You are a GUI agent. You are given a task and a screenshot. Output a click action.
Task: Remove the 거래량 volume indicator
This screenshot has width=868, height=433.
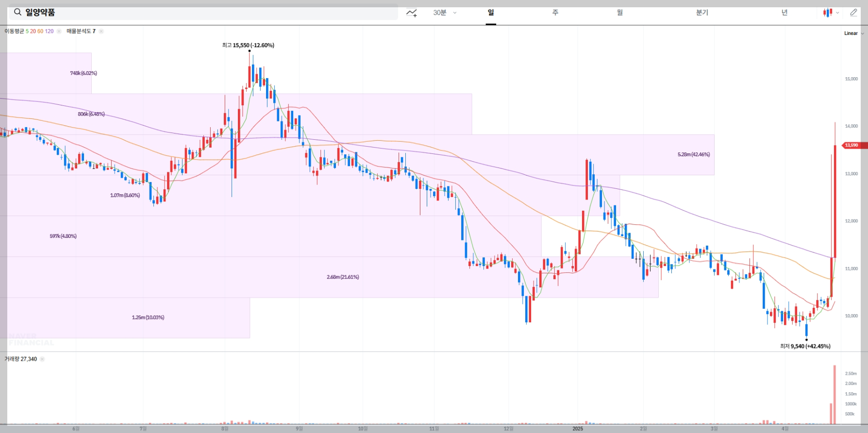click(42, 359)
